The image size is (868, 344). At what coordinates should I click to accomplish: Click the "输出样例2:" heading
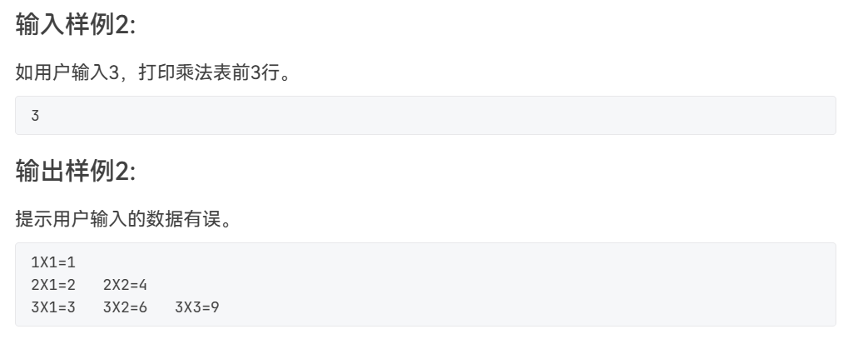tap(76, 172)
